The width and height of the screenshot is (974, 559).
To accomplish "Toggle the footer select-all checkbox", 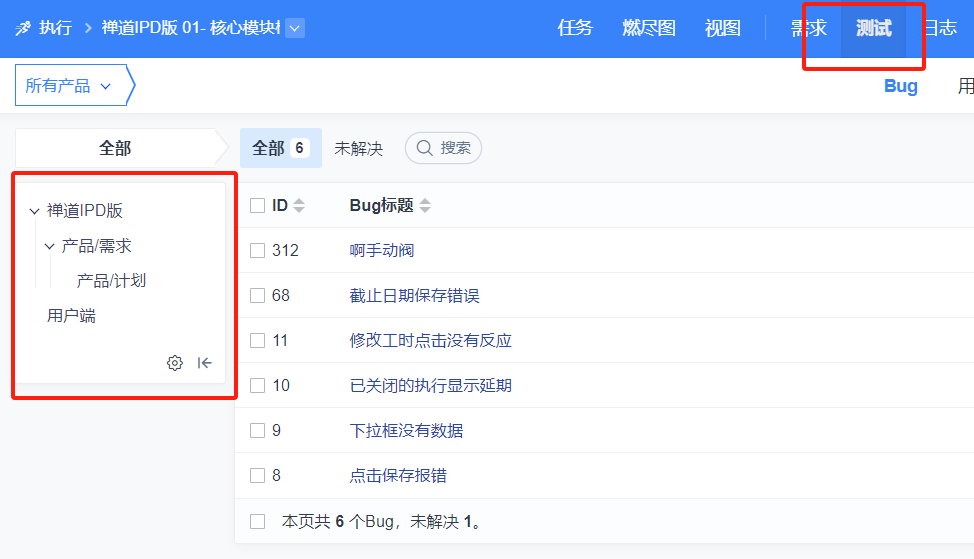I will pos(257,521).
